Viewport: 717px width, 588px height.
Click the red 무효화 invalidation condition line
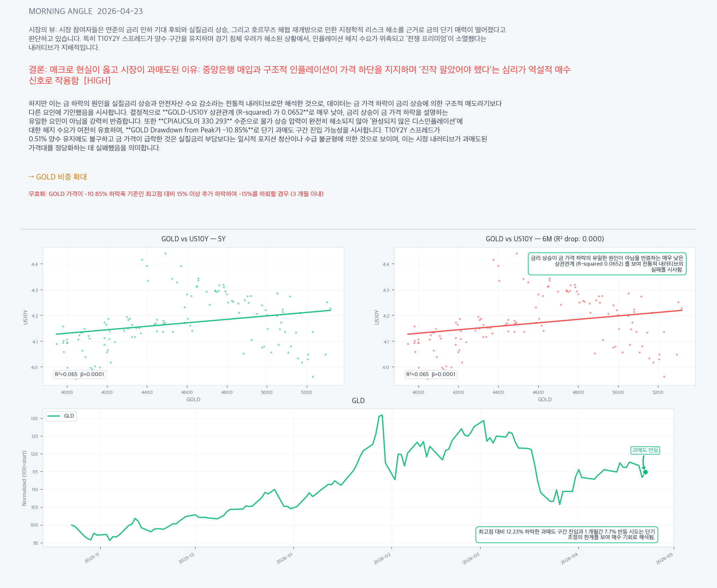click(176, 194)
